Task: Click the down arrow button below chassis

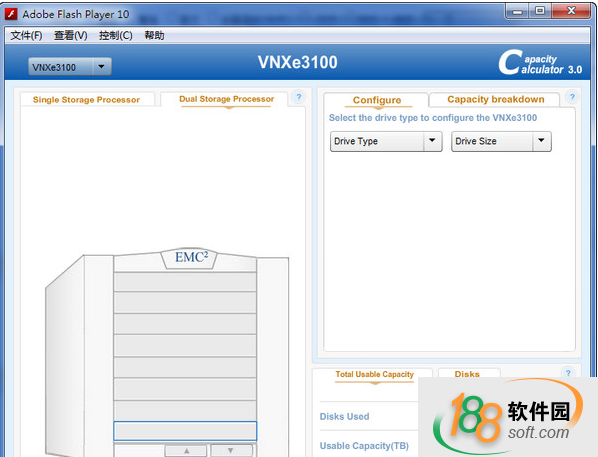Action: 231,451
